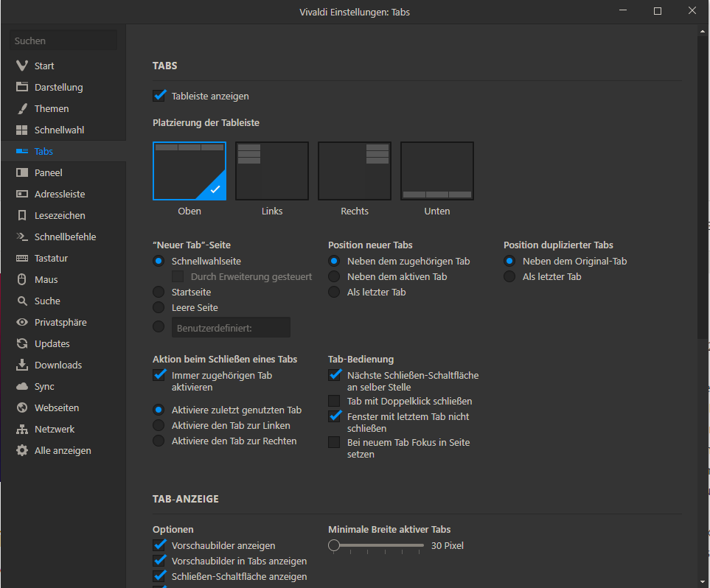Open Schnellwahl via its grid icon

point(22,130)
